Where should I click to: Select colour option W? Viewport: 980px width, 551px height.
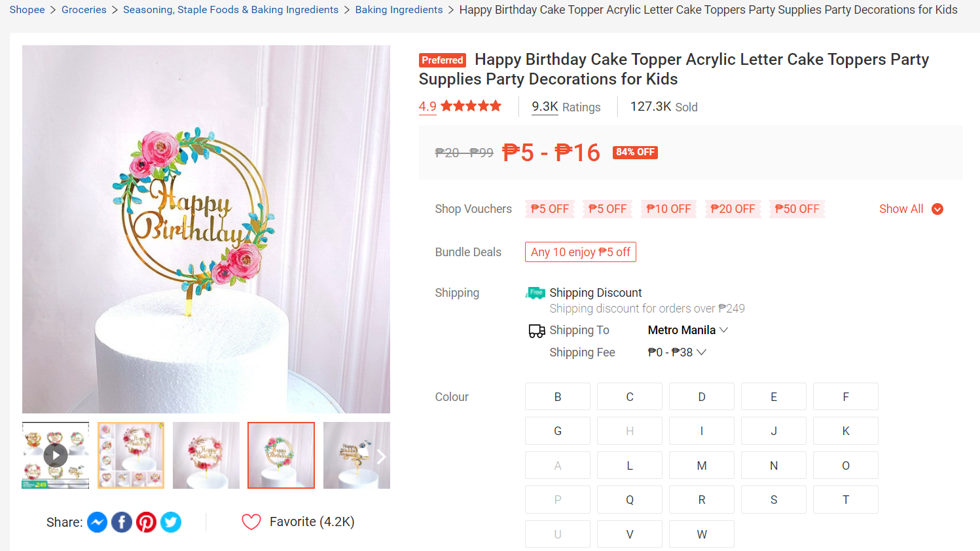coord(702,535)
